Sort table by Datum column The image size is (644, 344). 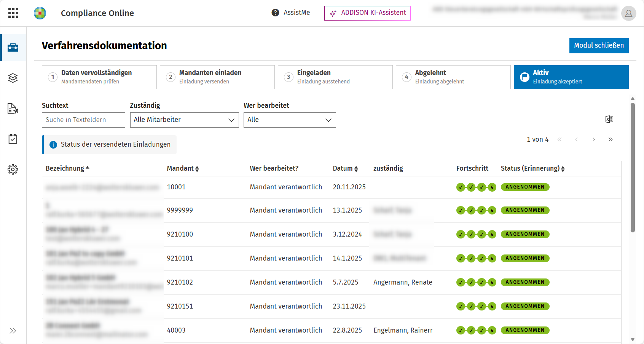346,168
